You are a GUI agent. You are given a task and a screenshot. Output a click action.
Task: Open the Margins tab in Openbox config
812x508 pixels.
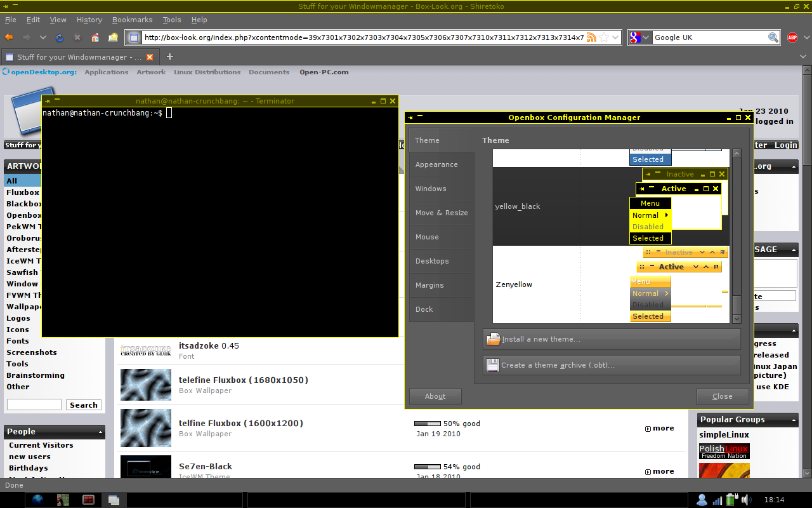pyautogui.click(x=442, y=285)
